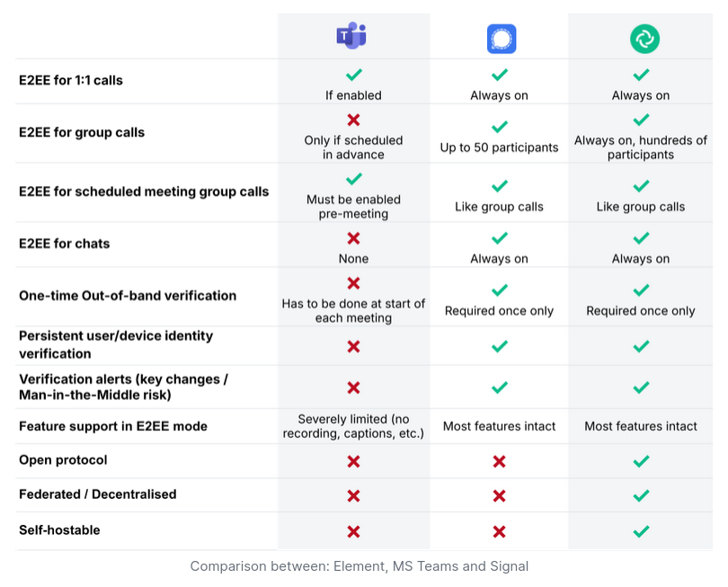Click the 'Feature support in E2EE mode' label
Screen dimensions: 728x587
click(113, 426)
